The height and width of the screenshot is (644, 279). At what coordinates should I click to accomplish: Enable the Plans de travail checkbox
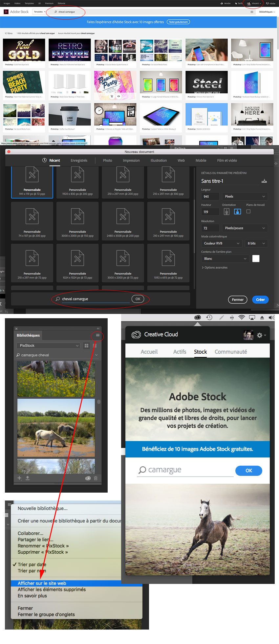tap(248, 211)
